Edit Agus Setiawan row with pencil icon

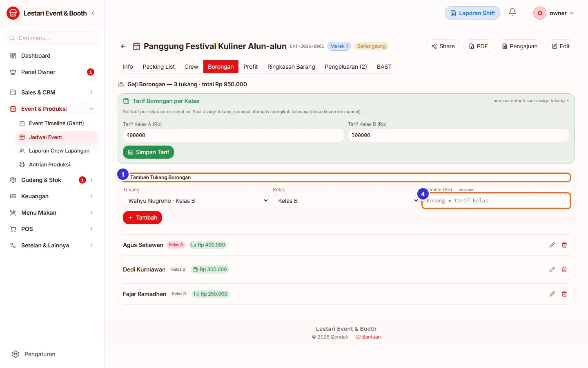(552, 245)
